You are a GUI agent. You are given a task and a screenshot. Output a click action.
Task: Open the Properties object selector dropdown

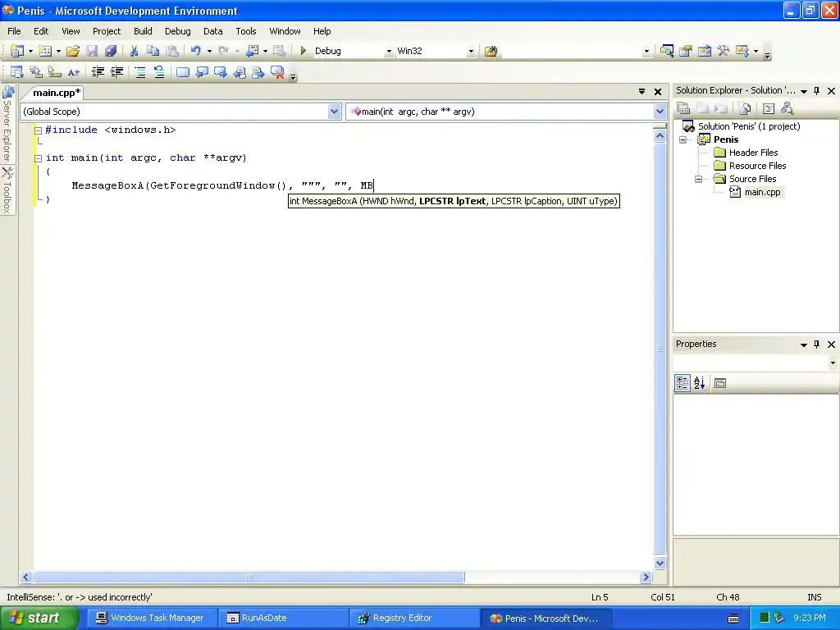[x=833, y=363]
